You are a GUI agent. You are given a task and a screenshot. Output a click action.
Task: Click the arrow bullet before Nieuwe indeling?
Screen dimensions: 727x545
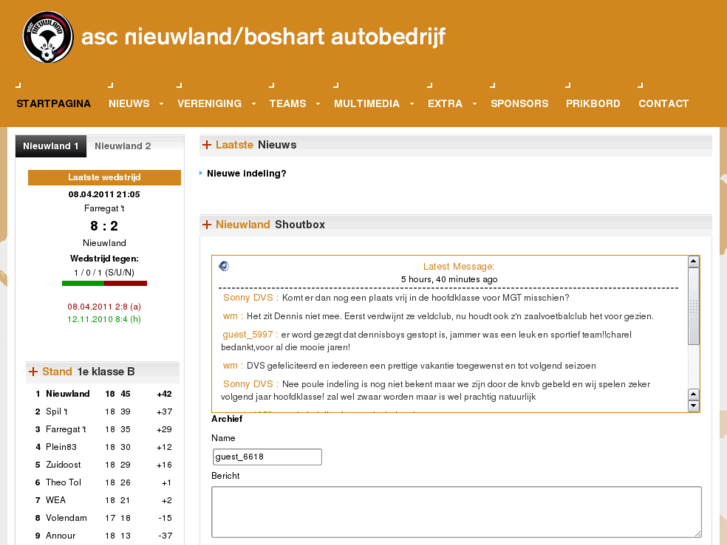click(x=201, y=173)
